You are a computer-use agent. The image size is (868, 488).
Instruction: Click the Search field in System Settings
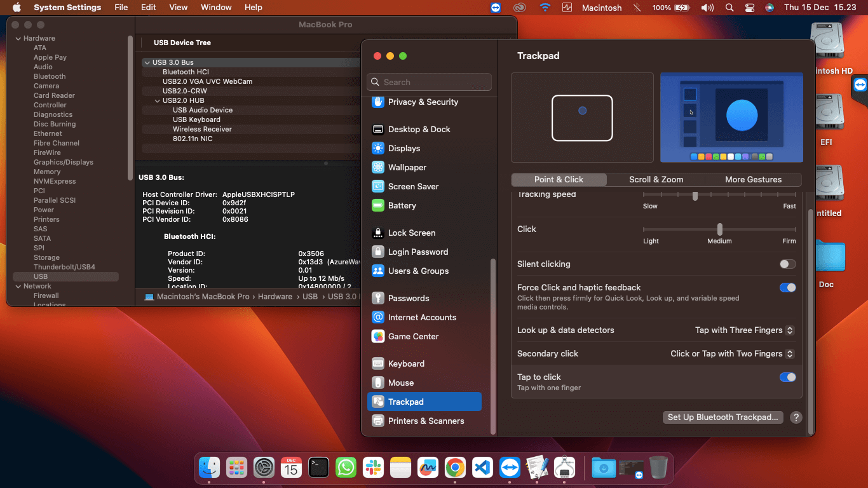point(429,82)
